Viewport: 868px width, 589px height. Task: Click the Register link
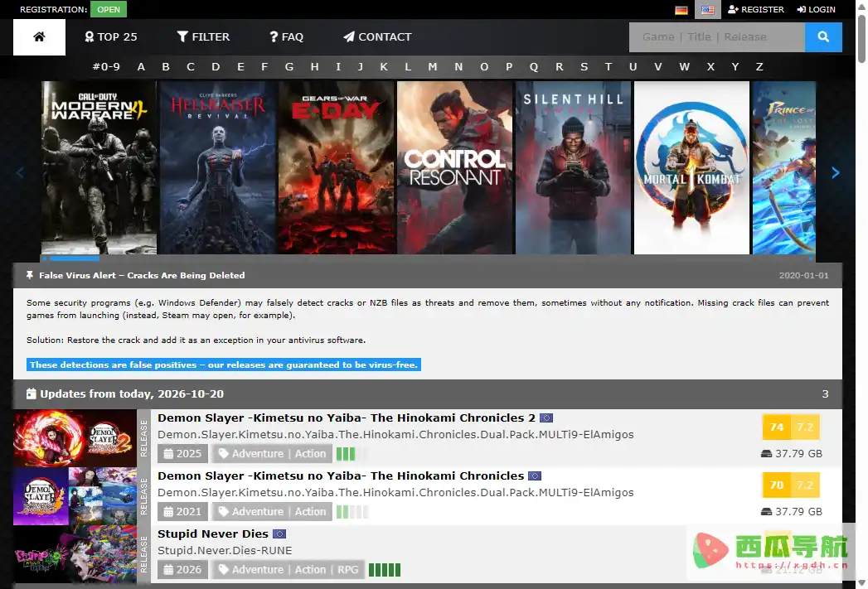pyautogui.click(x=755, y=9)
